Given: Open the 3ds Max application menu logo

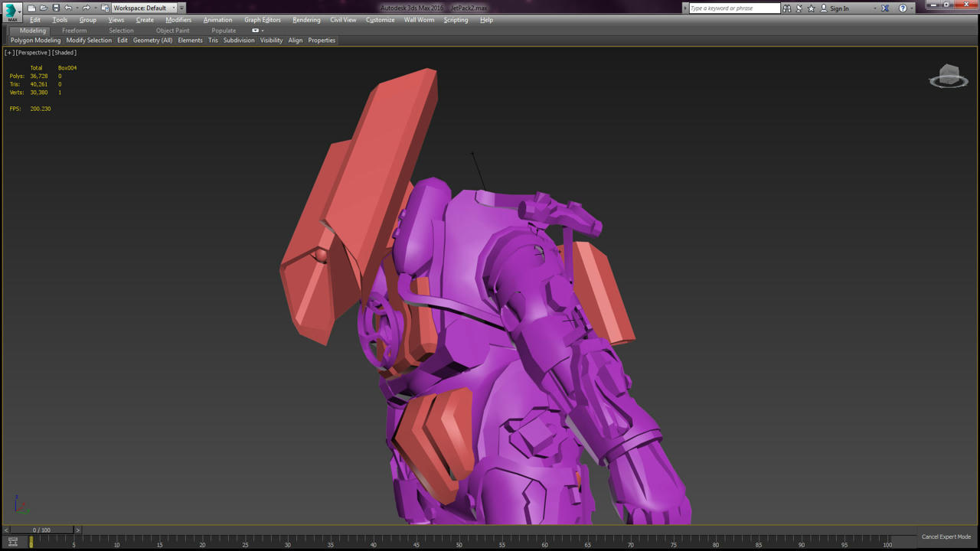Looking at the screenshot, I should [11, 12].
